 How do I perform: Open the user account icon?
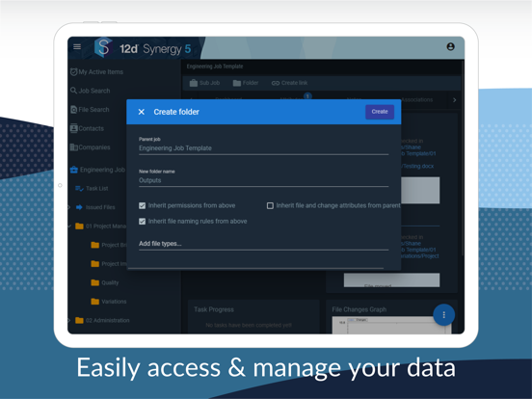pos(450,46)
